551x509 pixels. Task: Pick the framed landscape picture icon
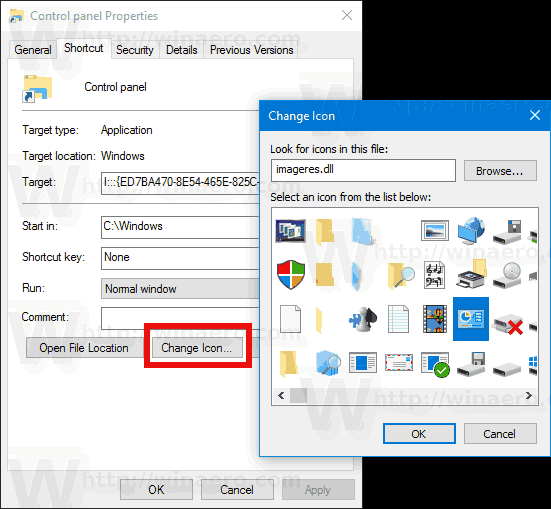[x=435, y=231]
